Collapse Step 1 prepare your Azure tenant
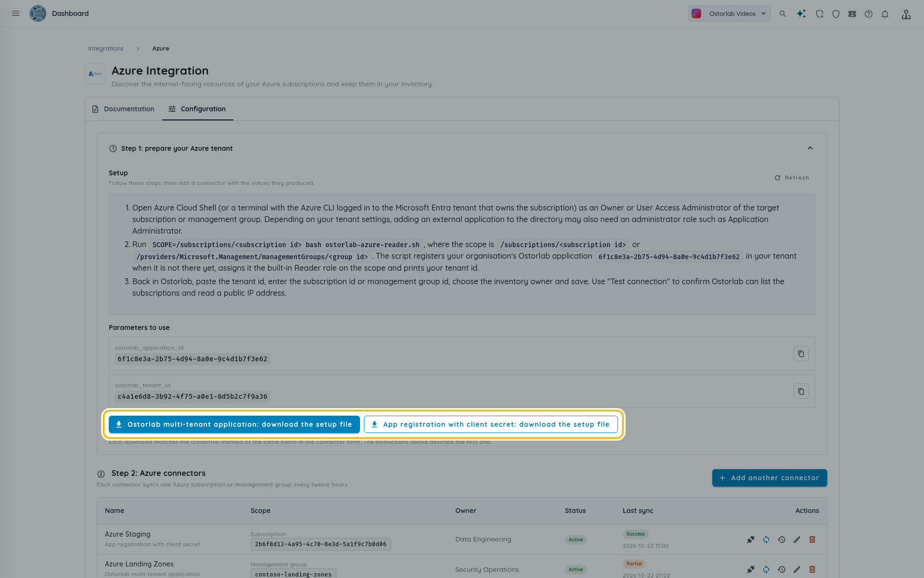924x578 pixels. pos(810,148)
